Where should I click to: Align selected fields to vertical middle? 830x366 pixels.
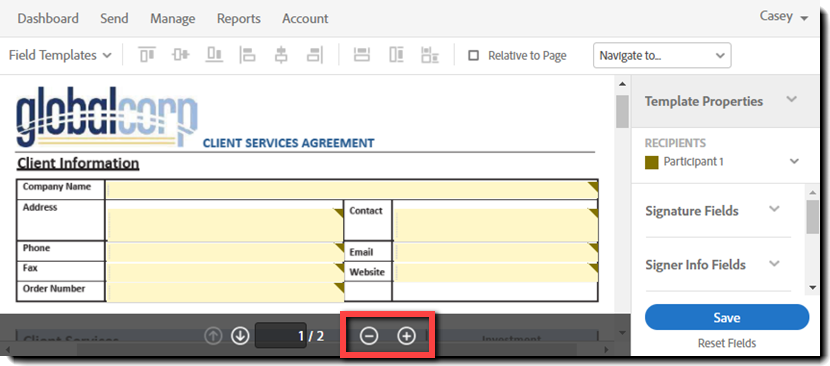181,55
